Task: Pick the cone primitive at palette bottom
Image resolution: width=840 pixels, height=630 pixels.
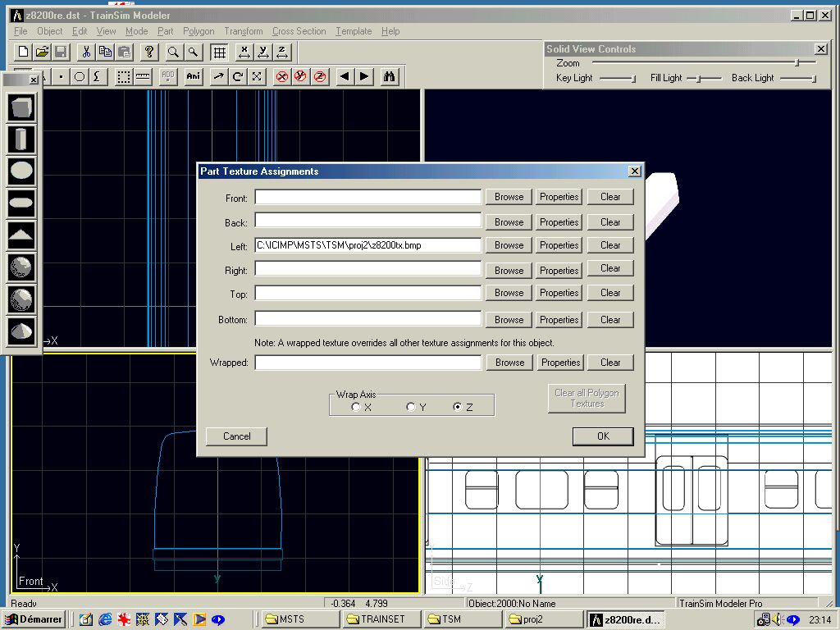Action: click(22, 331)
